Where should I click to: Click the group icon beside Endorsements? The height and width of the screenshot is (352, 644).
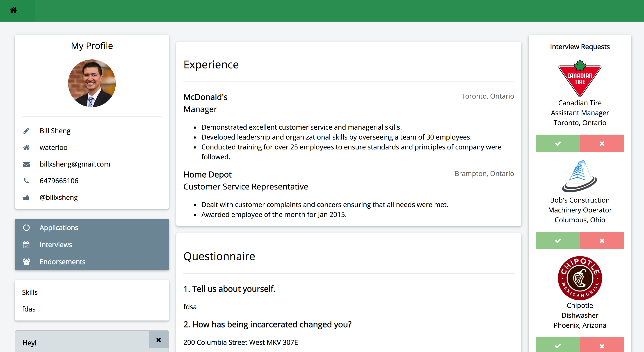pos(26,262)
